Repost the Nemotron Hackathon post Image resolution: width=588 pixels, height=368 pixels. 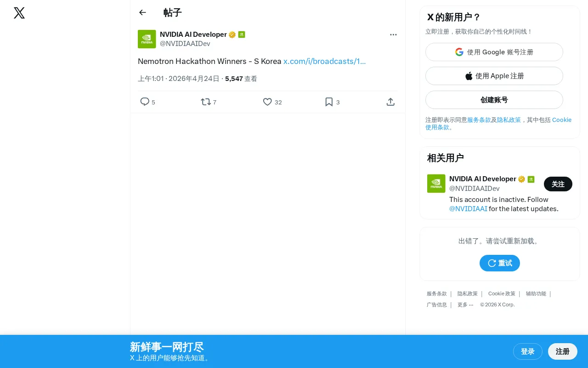209,102
